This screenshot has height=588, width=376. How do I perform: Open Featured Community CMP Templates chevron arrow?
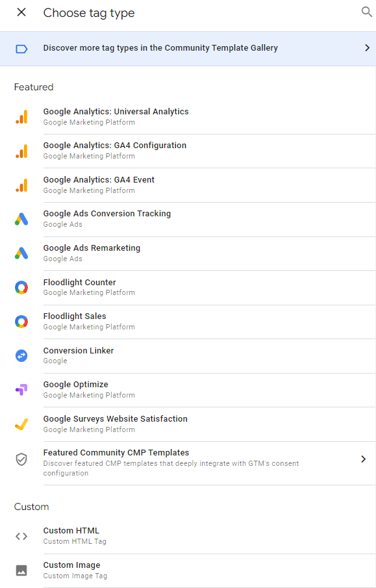pos(363,459)
